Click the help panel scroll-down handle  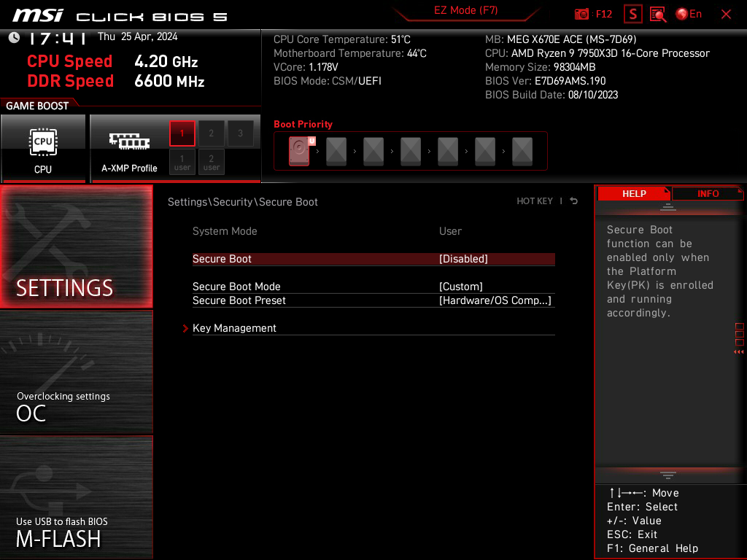(668, 475)
